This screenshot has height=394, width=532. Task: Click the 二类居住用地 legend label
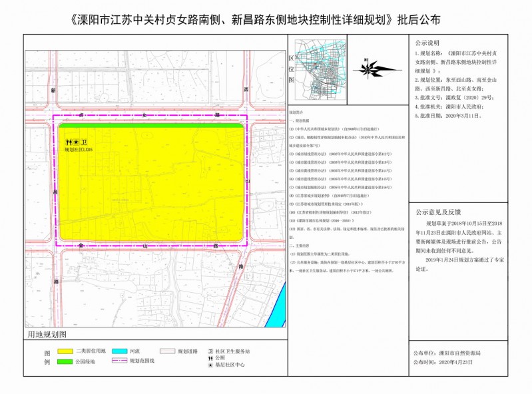(x=91, y=351)
